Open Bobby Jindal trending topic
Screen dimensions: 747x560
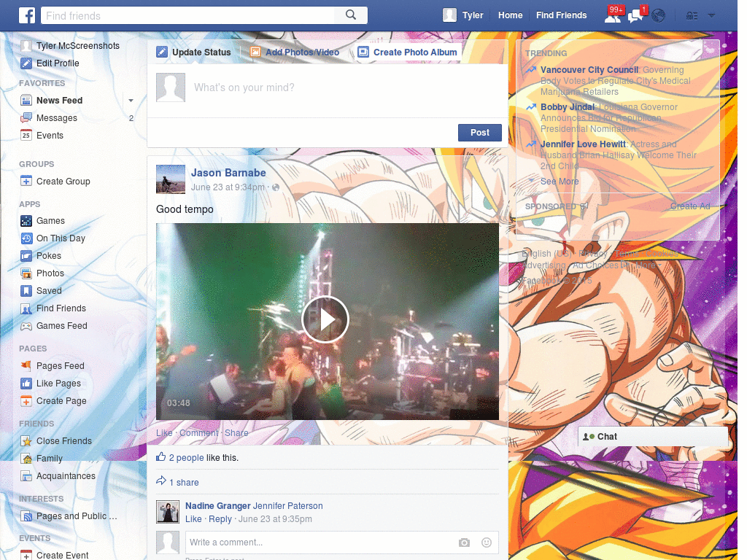point(568,107)
